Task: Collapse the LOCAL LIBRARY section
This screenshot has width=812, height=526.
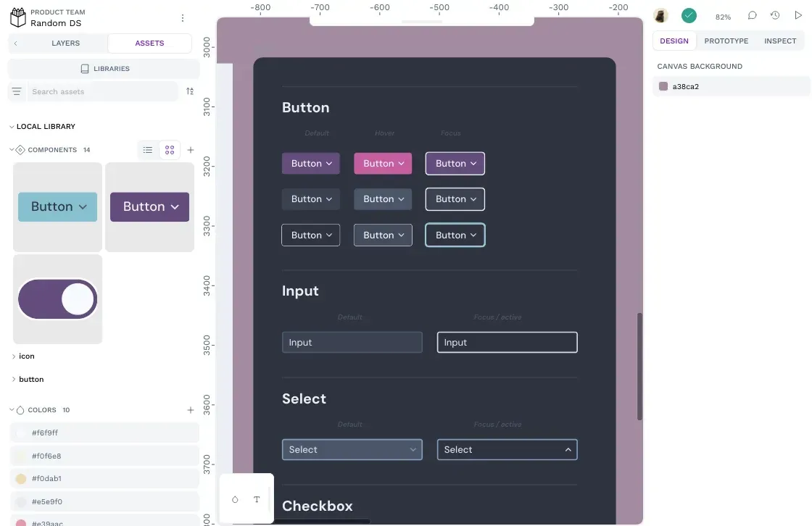Action: pyautogui.click(x=12, y=127)
